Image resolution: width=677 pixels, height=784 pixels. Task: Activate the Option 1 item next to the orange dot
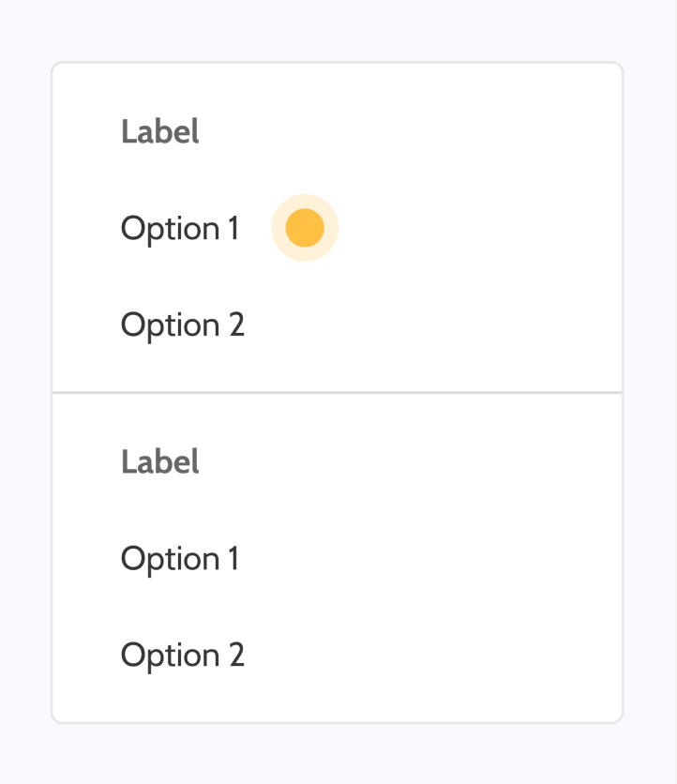(180, 229)
